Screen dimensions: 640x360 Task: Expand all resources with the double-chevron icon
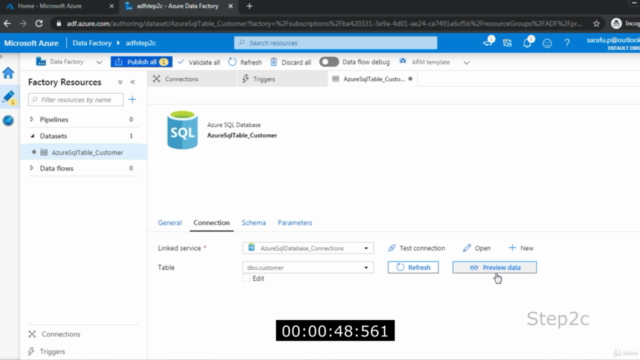(120, 82)
